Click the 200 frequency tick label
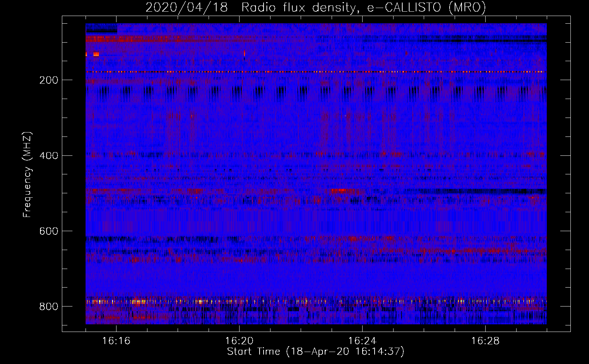The height and width of the screenshot is (364, 589). pos(48,80)
